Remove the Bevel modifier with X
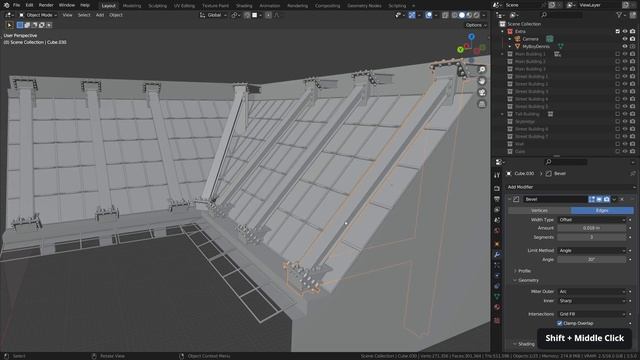Viewport: 640px width, 360px height. tap(622, 199)
